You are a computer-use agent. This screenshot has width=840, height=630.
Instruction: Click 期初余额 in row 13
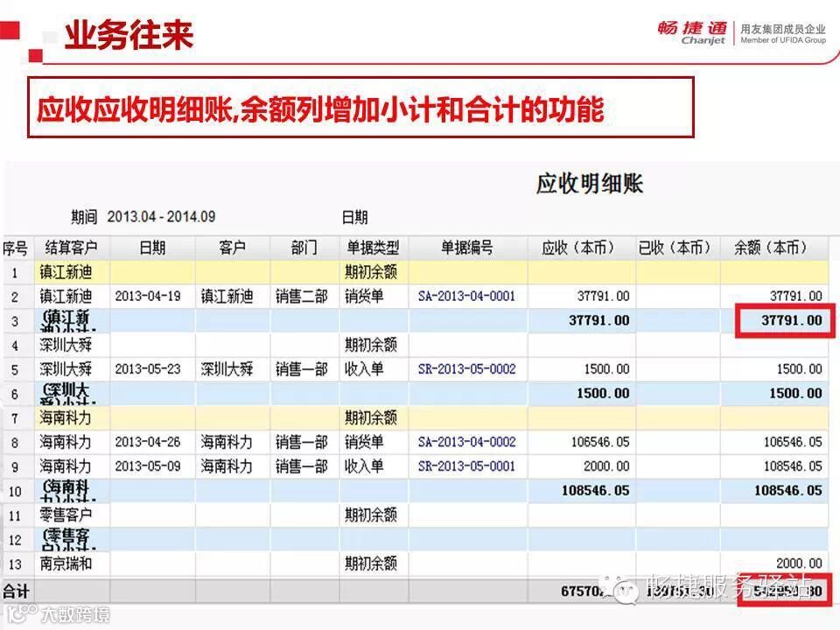[371, 563]
